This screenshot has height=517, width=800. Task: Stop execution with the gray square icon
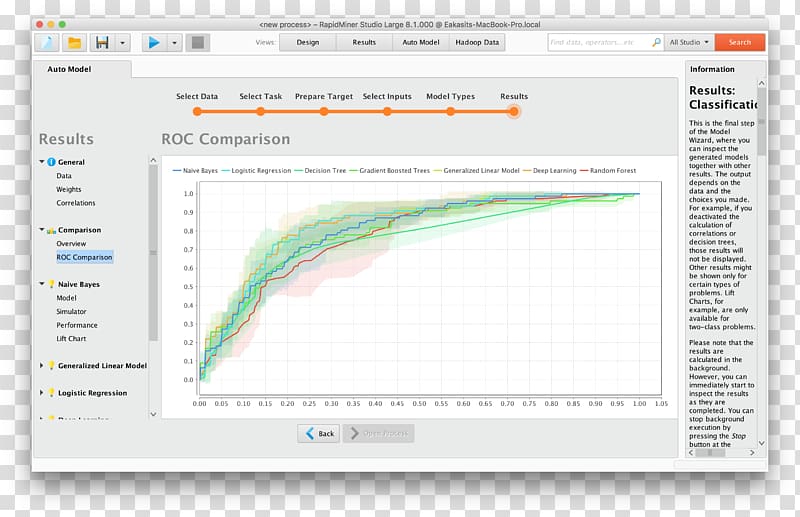(x=197, y=42)
